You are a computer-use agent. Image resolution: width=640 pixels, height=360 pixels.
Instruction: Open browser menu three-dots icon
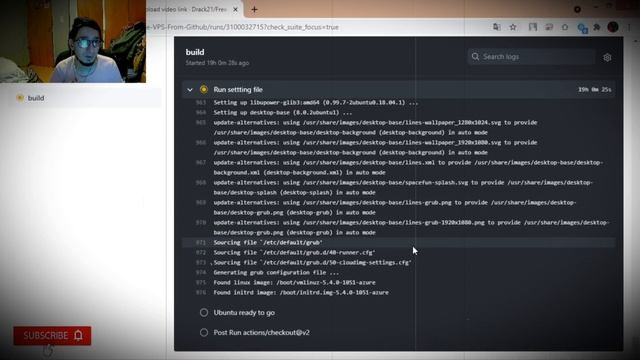click(629, 27)
